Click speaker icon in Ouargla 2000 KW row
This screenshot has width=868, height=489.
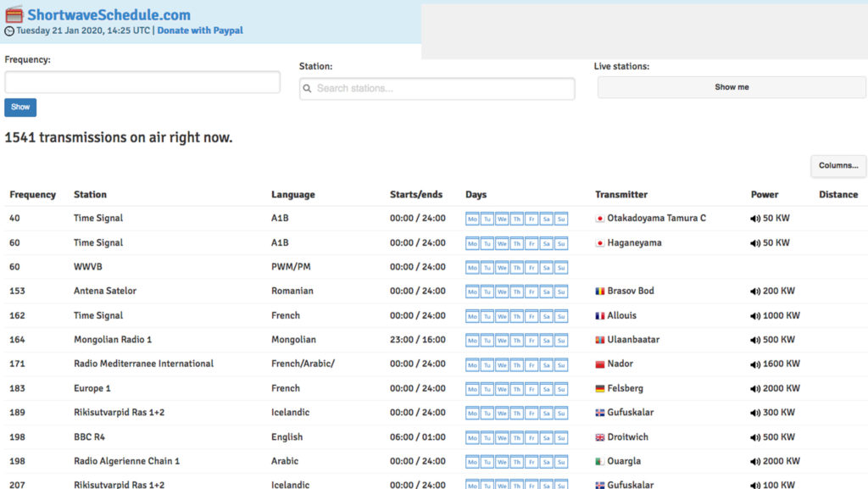755,461
